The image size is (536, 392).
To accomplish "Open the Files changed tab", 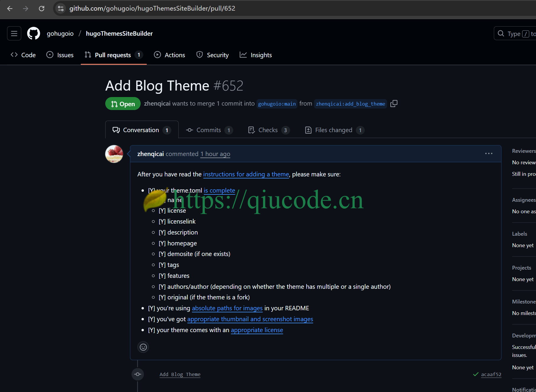I will click(x=334, y=130).
